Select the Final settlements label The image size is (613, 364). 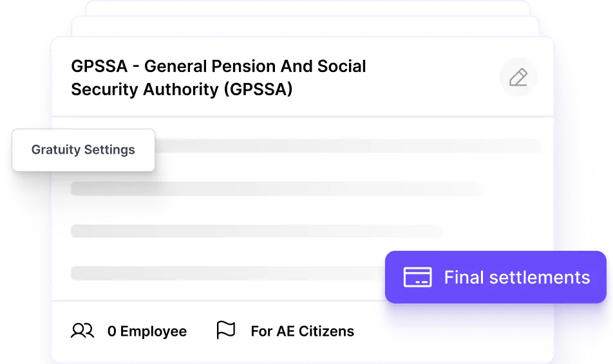tap(517, 277)
